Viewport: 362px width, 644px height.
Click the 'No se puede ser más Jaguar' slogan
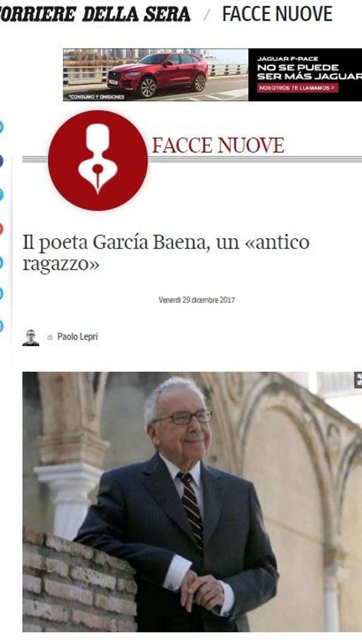click(309, 71)
